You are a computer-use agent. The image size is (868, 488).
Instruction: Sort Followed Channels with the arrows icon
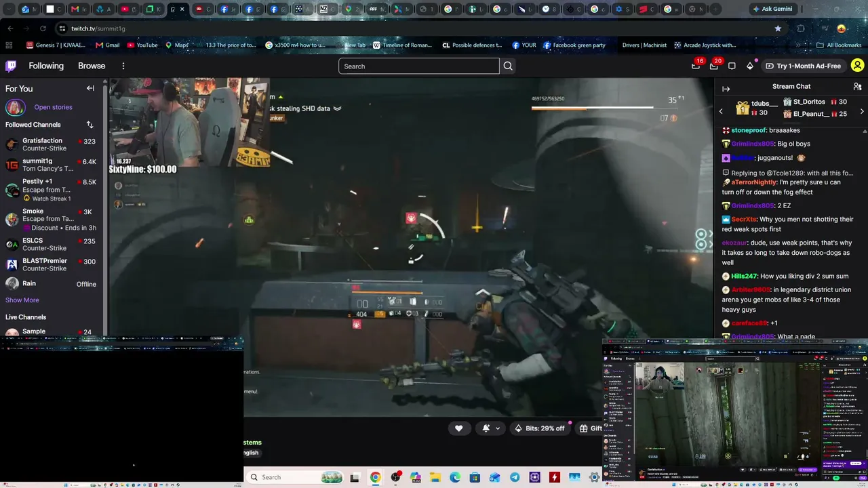pyautogui.click(x=90, y=125)
